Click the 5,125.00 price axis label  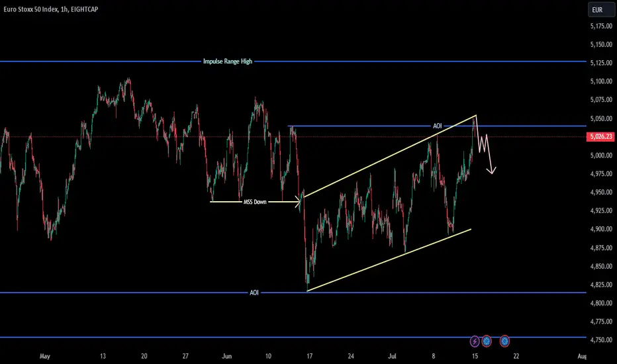[x=601, y=63]
